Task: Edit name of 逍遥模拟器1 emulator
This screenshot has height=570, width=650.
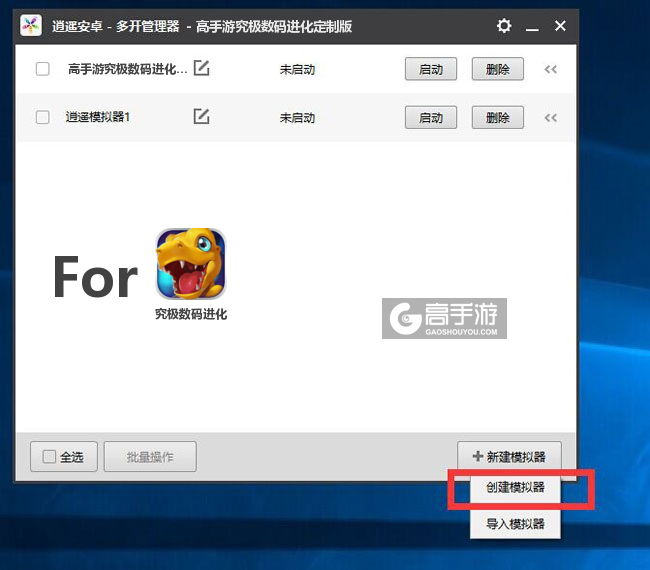Action: coord(201,116)
